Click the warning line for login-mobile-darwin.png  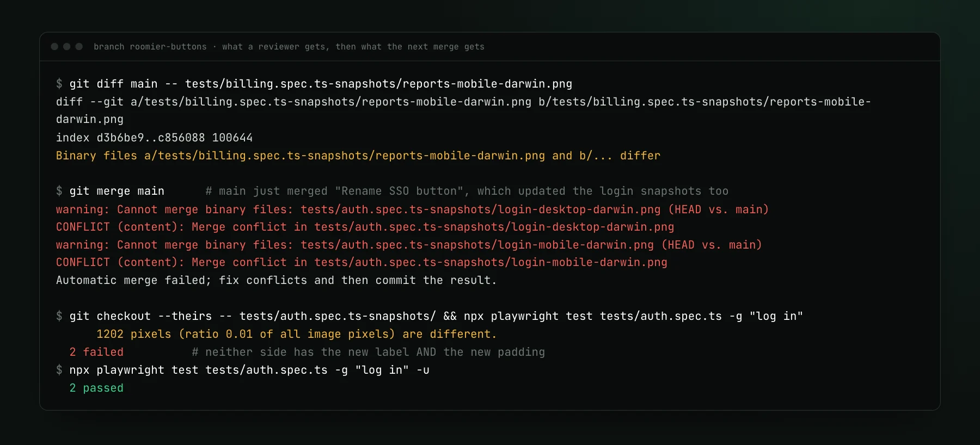coord(409,245)
